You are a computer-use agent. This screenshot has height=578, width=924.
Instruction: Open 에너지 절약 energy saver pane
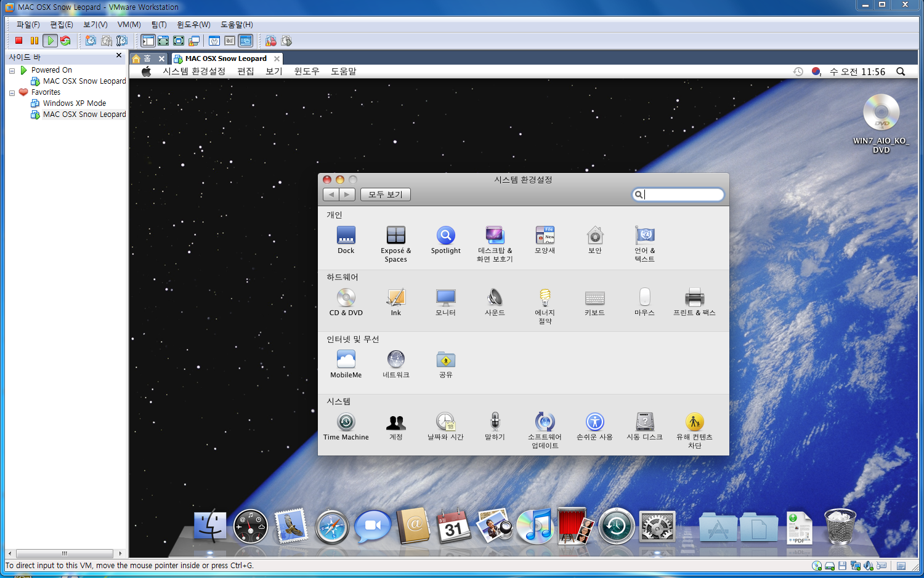click(545, 306)
